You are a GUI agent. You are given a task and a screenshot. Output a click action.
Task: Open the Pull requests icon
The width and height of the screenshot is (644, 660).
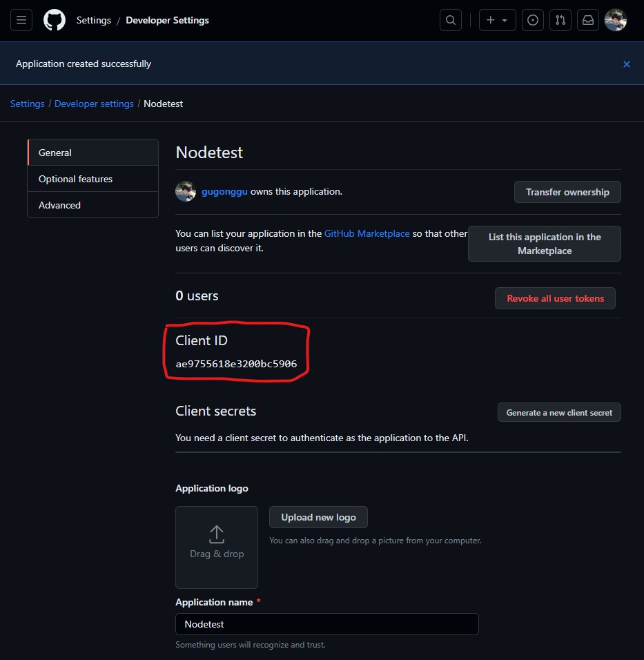click(560, 20)
